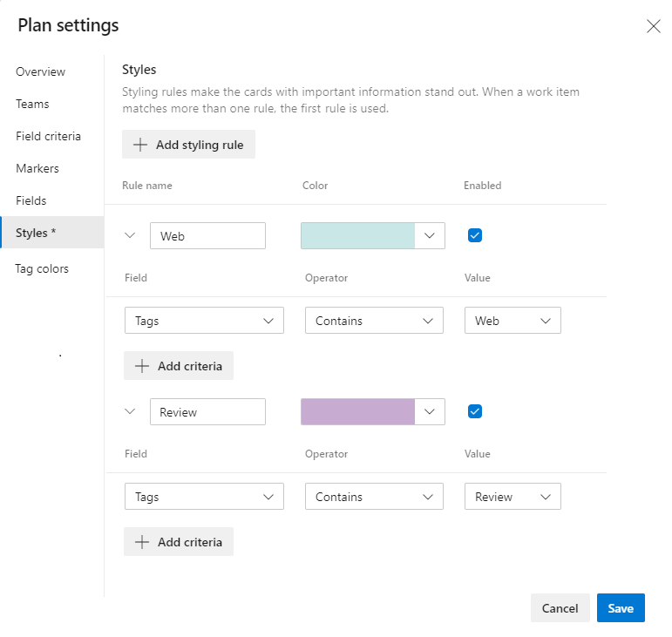Open Tags field dropdown in Review rule

point(204,497)
